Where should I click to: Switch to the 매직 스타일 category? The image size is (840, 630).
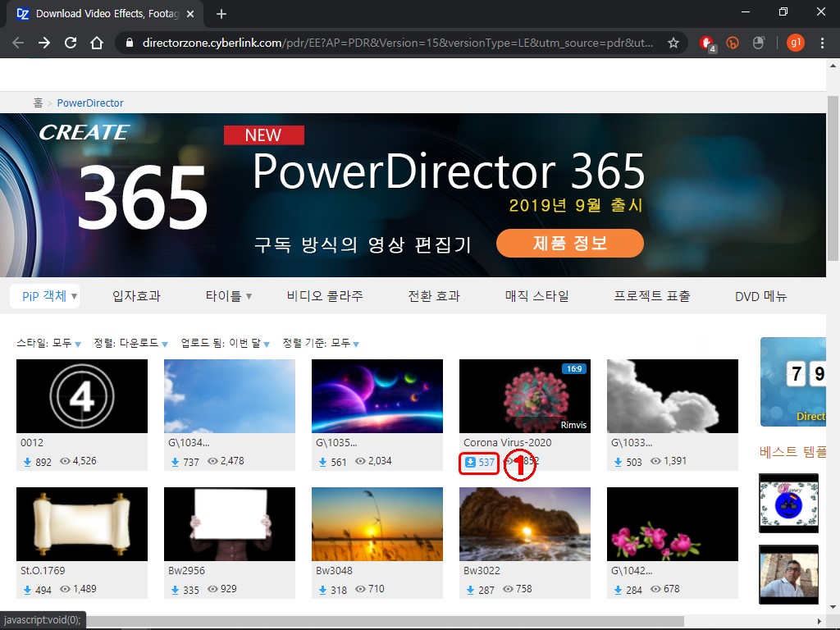point(536,296)
